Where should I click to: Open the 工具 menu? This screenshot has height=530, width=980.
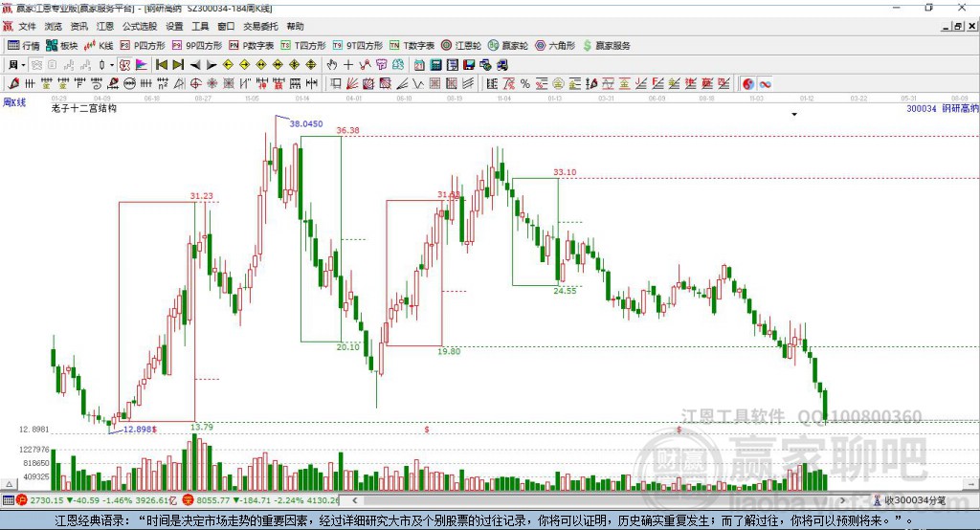pos(200,26)
